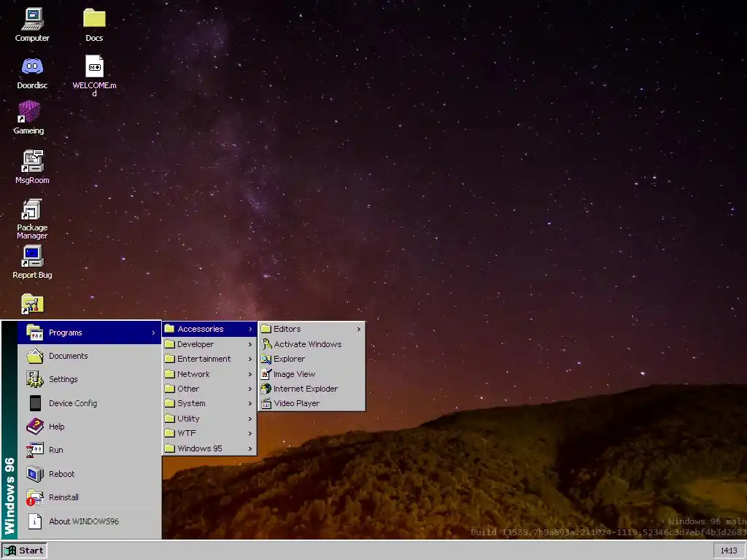Launch Activate Windows by its label
The image size is (747, 560).
pyautogui.click(x=308, y=344)
